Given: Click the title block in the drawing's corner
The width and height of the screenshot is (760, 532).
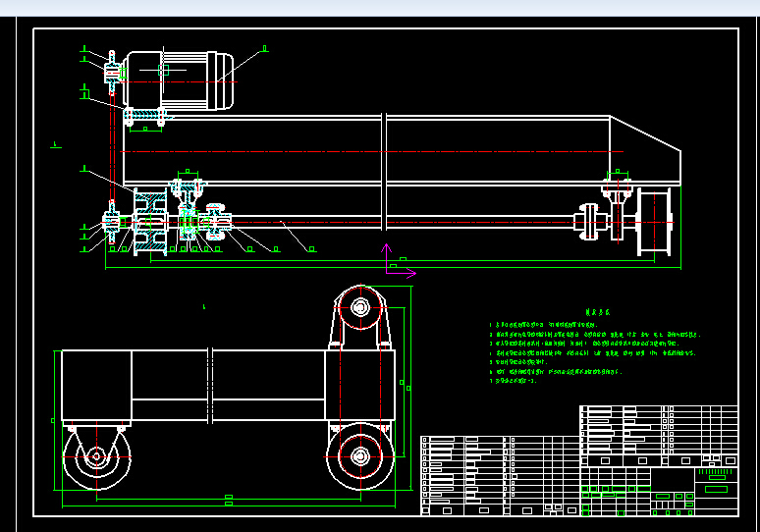Looking at the screenshot, I should tap(659, 492).
